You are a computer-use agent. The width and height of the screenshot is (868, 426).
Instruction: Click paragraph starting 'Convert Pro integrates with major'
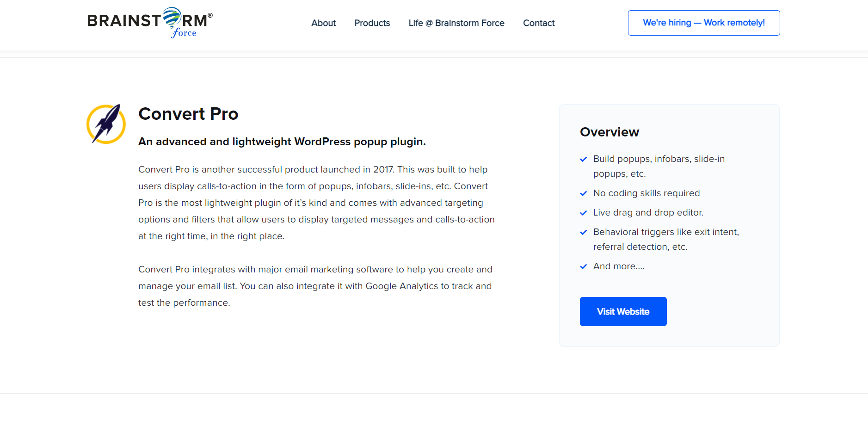(315, 286)
